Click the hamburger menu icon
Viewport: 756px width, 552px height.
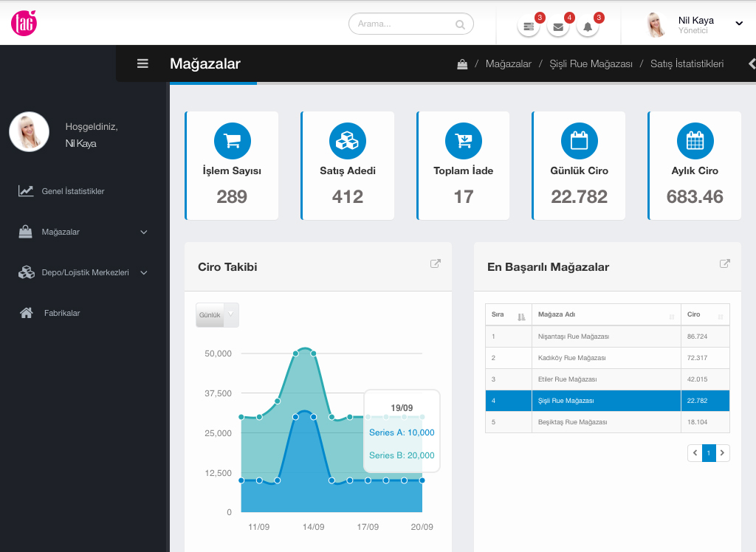tap(143, 63)
